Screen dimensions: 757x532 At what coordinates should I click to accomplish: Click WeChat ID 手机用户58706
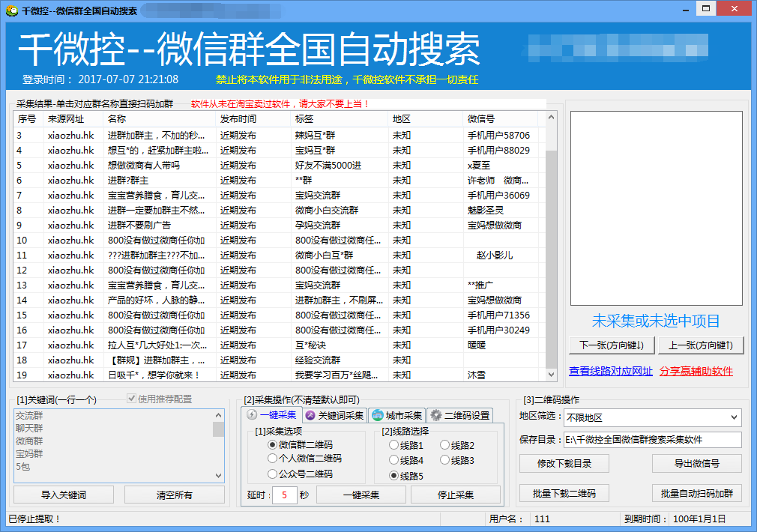[x=498, y=135]
